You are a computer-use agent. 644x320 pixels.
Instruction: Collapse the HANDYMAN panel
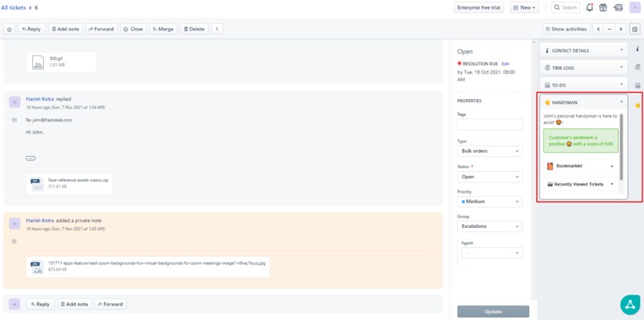(x=583, y=102)
